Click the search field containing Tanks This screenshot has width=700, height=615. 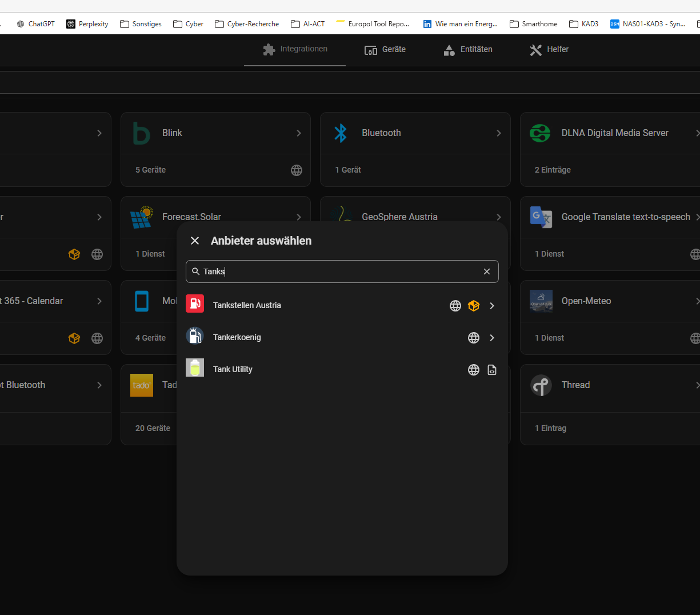(x=342, y=271)
